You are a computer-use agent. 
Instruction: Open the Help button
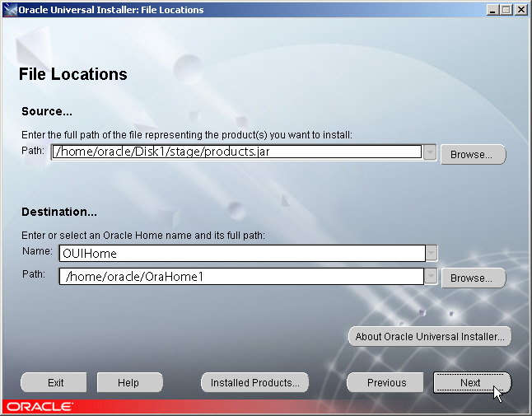click(130, 383)
